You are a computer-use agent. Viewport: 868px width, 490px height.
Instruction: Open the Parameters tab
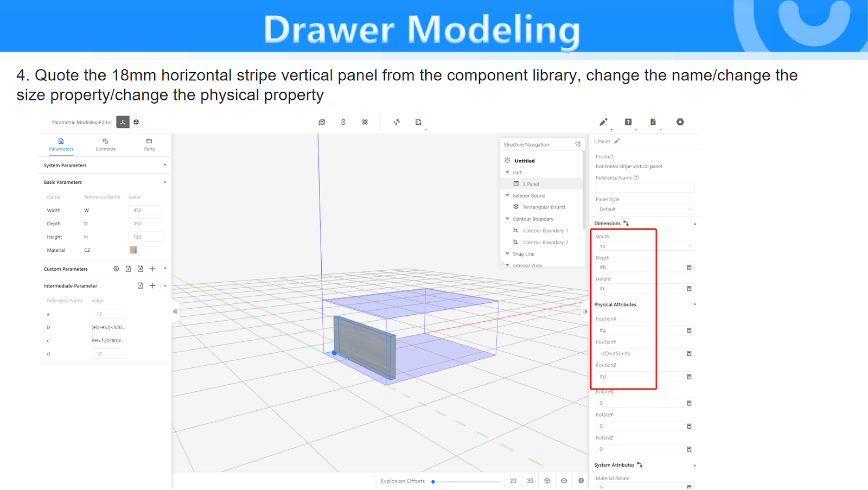pos(61,145)
